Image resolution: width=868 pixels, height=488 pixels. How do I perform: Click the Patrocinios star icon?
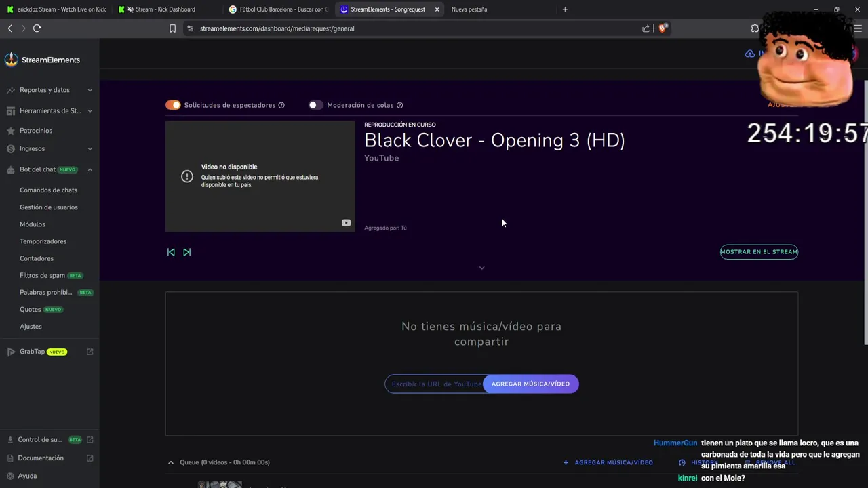click(11, 131)
